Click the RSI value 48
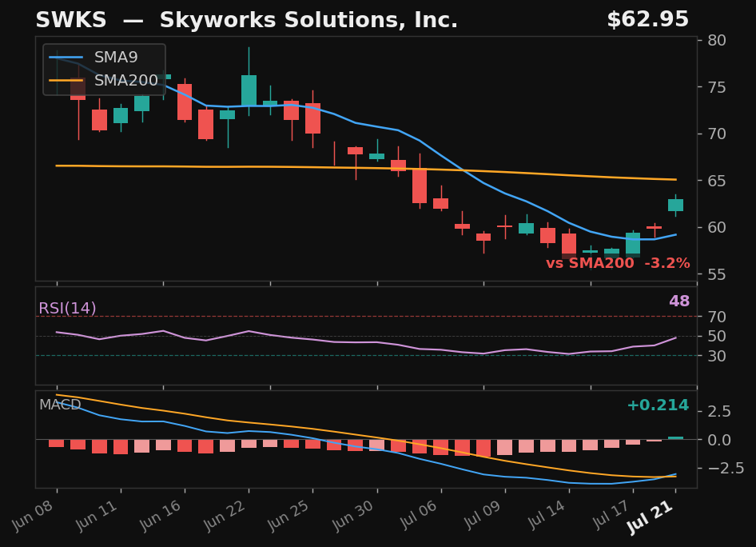The image size is (756, 547). click(x=678, y=301)
